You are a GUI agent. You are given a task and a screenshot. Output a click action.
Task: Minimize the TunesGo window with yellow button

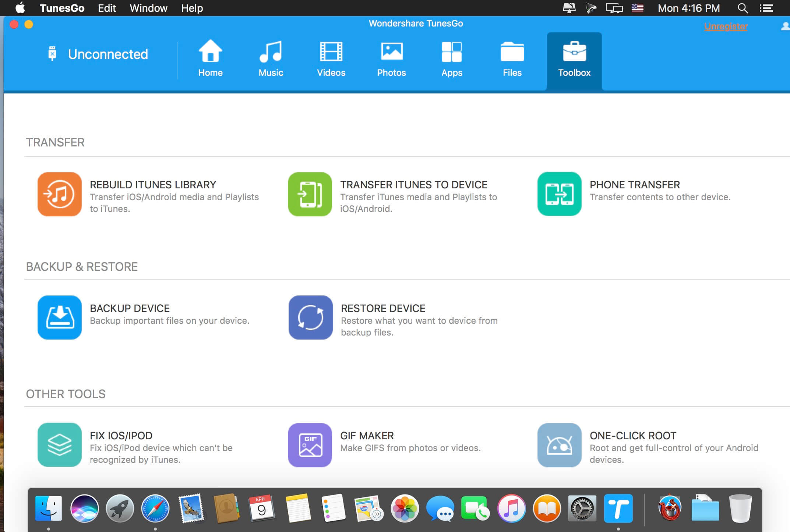pos(29,24)
